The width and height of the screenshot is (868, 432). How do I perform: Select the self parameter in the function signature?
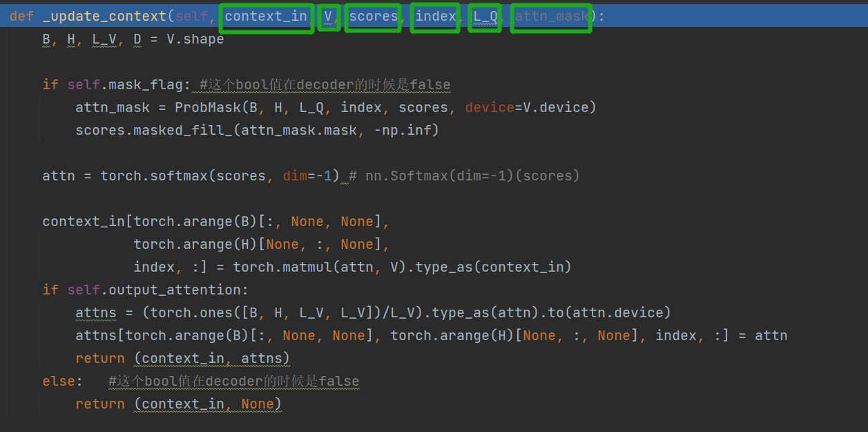coord(191,17)
